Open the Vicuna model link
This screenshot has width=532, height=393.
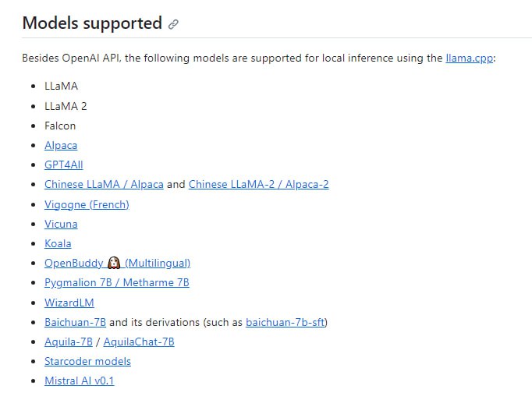coord(61,224)
